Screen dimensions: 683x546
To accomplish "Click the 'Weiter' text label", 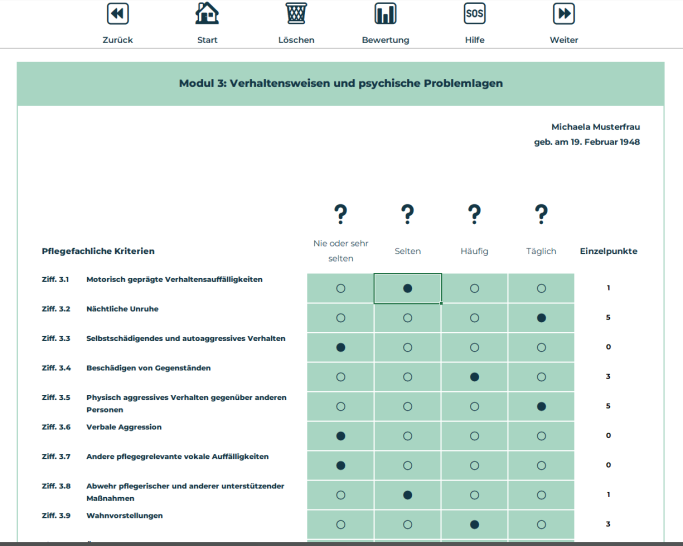I will pos(564,40).
